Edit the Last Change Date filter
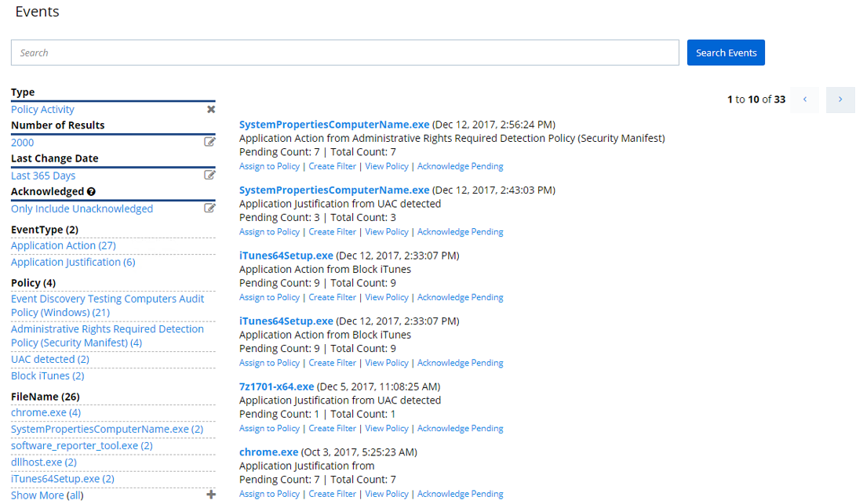863x504 pixels. (x=209, y=175)
